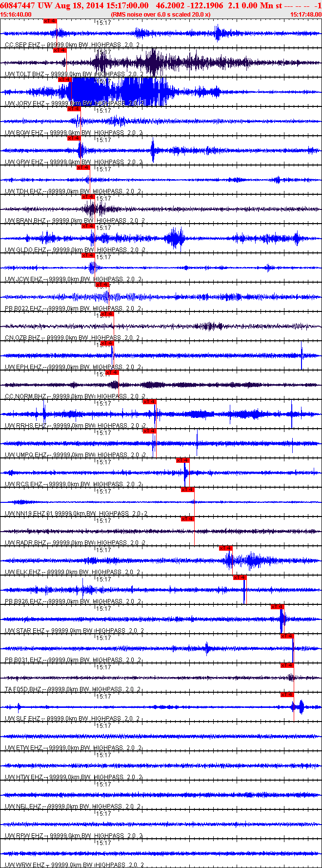The width and height of the screenshot is (322, 868).
Task: Click the 15:17 time tick on UW.WRW trace
Action: tap(103, 843)
